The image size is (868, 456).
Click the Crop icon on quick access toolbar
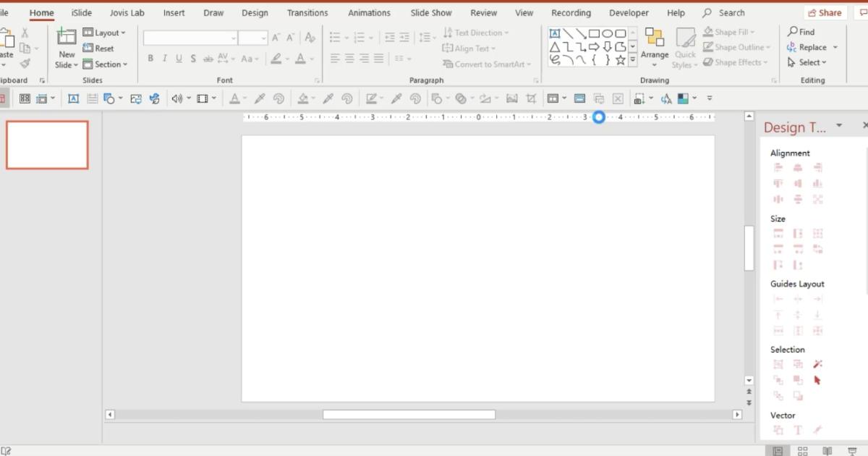click(x=532, y=98)
